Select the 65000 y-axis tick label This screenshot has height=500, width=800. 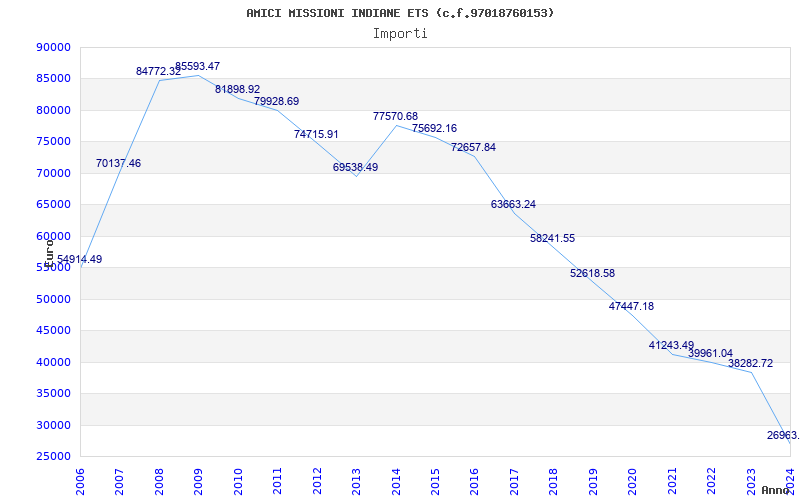(53, 204)
